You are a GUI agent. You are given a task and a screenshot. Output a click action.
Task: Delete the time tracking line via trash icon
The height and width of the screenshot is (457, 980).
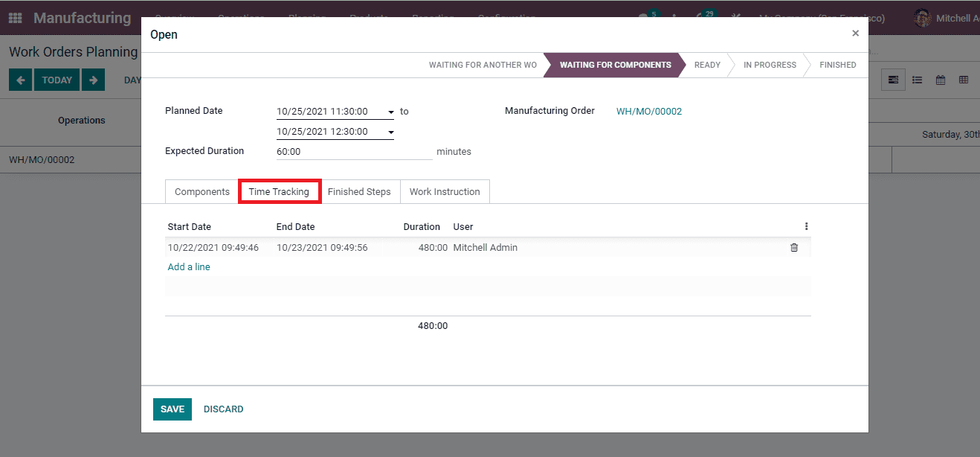[794, 247]
